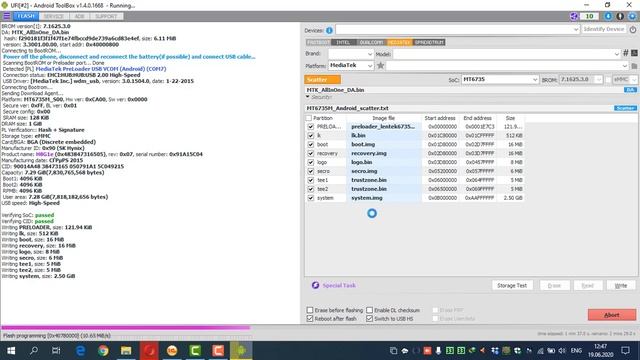Switch to the FLASH tab
640x360 pixels.
pyautogui.click(x=26, y=16)
